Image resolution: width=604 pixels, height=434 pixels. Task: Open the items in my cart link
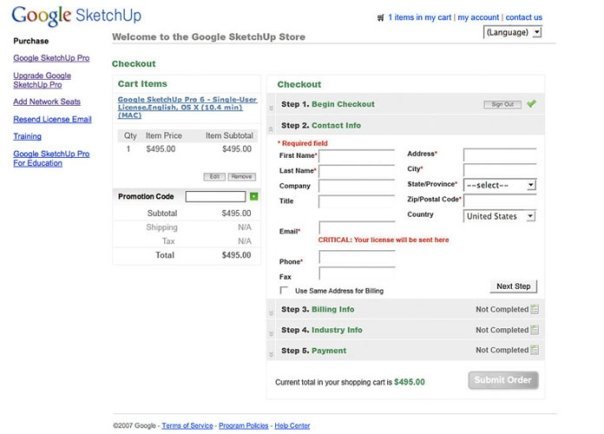419,17
